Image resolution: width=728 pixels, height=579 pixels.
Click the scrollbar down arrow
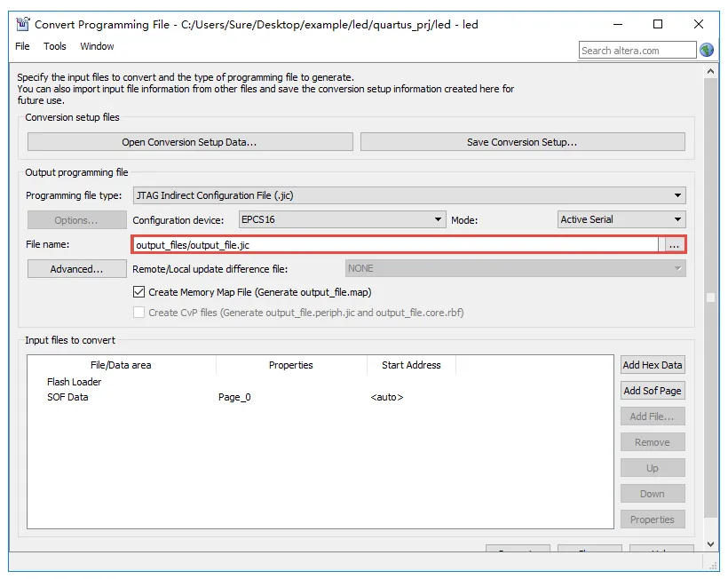[x=710, y=544]
